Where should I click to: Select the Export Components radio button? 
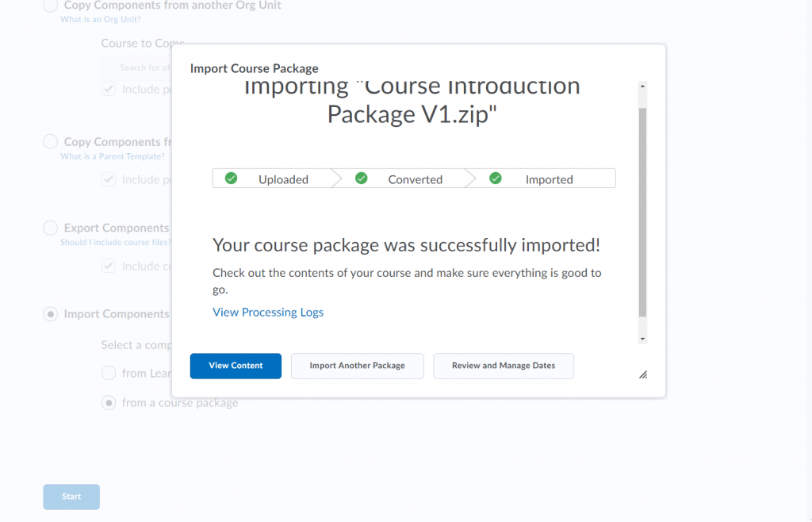pyautogui.click(x=50, y=228)
